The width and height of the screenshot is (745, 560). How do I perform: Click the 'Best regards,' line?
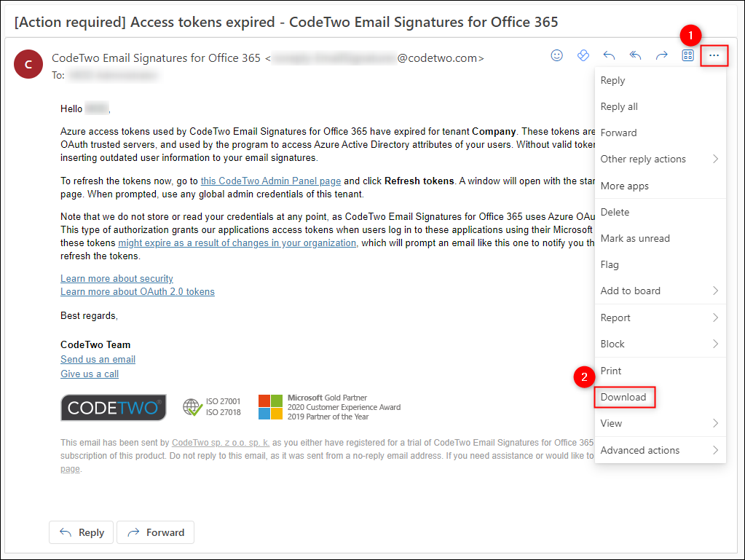click(89, 316)
